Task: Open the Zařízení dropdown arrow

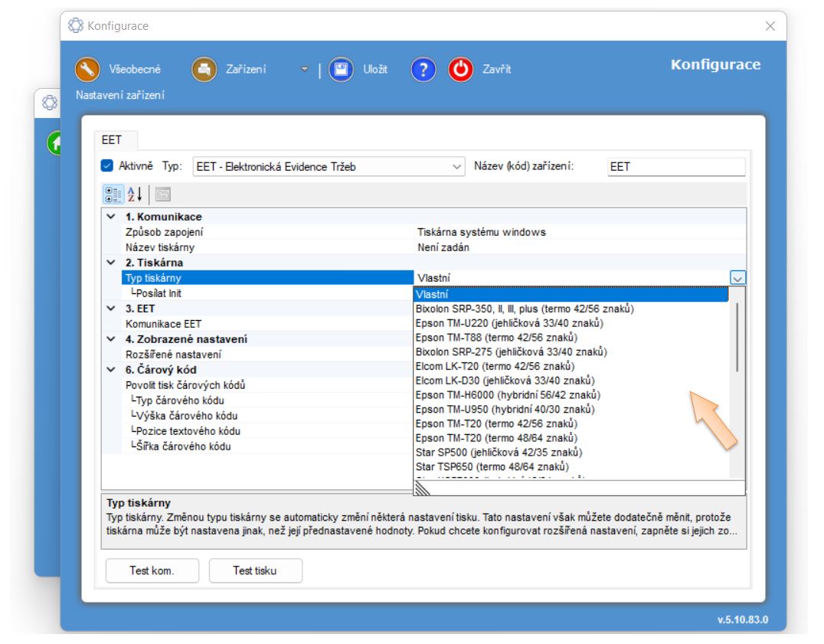Action: click(x=304, y=70)
